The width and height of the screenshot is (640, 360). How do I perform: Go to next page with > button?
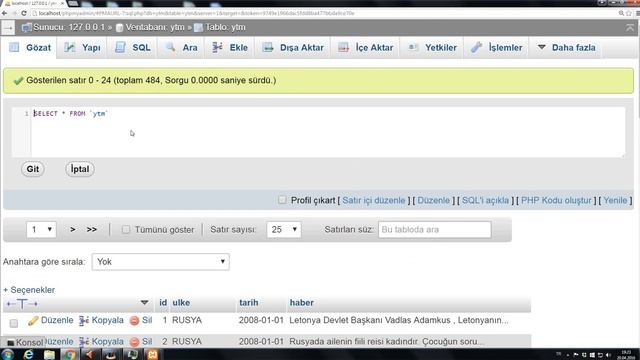pyautogui.click(x=73, y=229)
